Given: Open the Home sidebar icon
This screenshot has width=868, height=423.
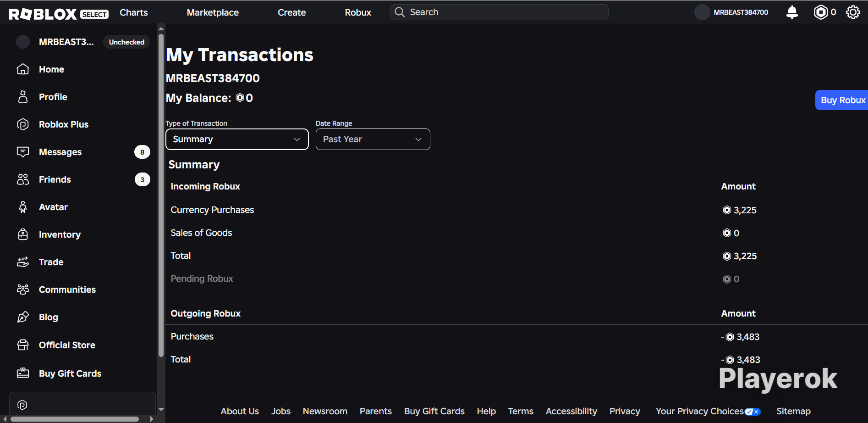Looking at the screenshot, I should pyautogui.click(x=23, y=69).
